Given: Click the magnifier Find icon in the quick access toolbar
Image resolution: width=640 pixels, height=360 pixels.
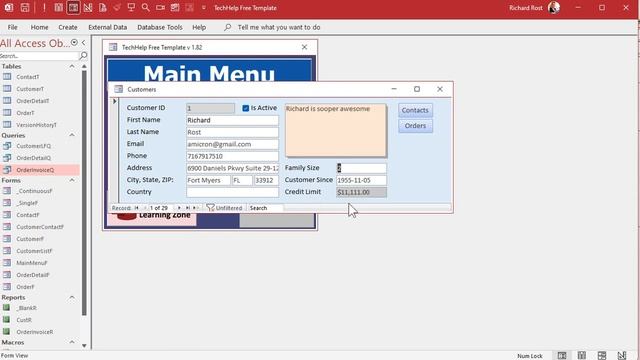Looking at the screenshot, I should click(145, 7).
